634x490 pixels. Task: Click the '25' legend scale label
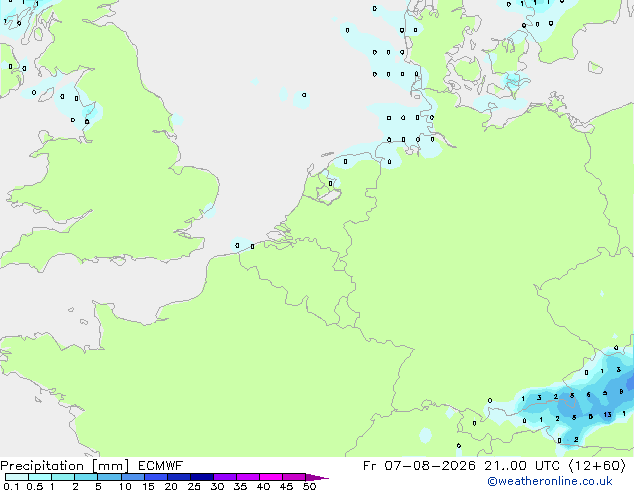194,486
